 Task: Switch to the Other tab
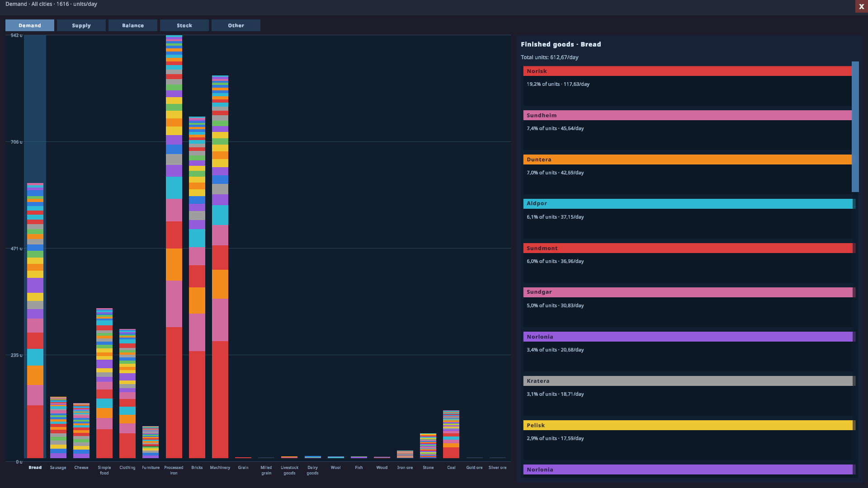pyautogui.click(x=236, y=25)
